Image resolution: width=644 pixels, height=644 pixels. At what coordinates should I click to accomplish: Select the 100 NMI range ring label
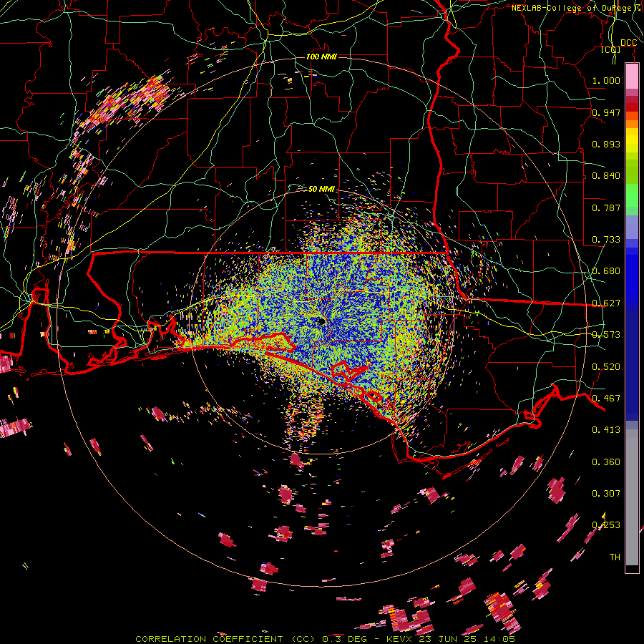click(x=321, y=57)
